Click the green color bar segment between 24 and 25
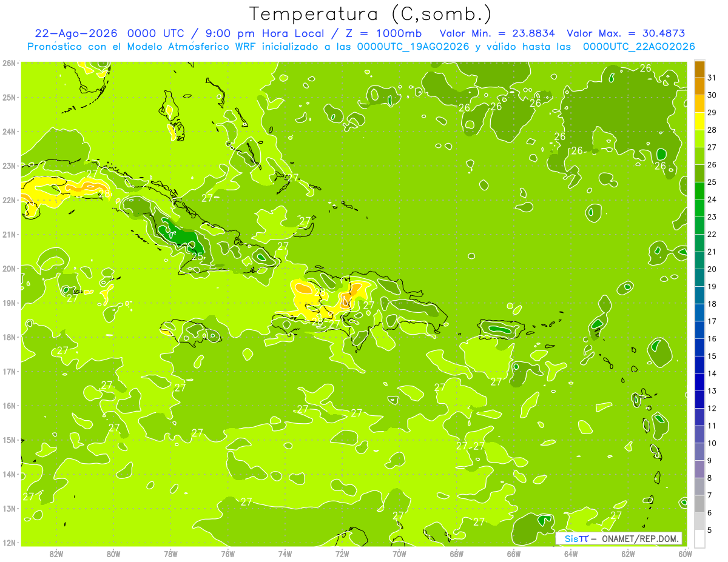The height and width of the screenshot is (562, 728). coord(699,191)
